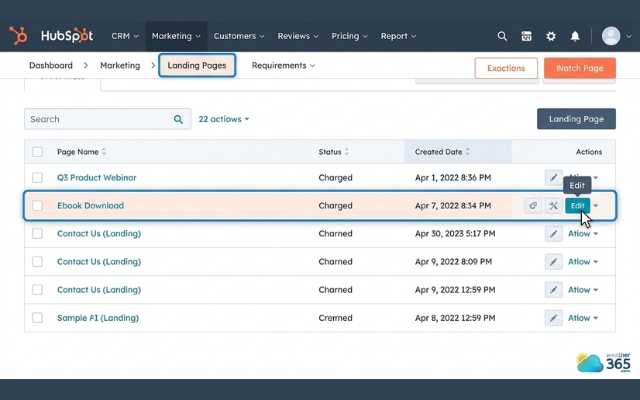Open the notifications bell
This screenshot has width=640, height=400.
tap(575, 36)
